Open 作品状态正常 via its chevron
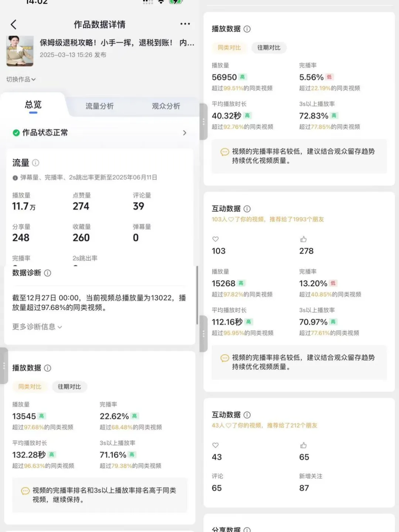This screenshot has height=532, width=399. tap(185, 133)
